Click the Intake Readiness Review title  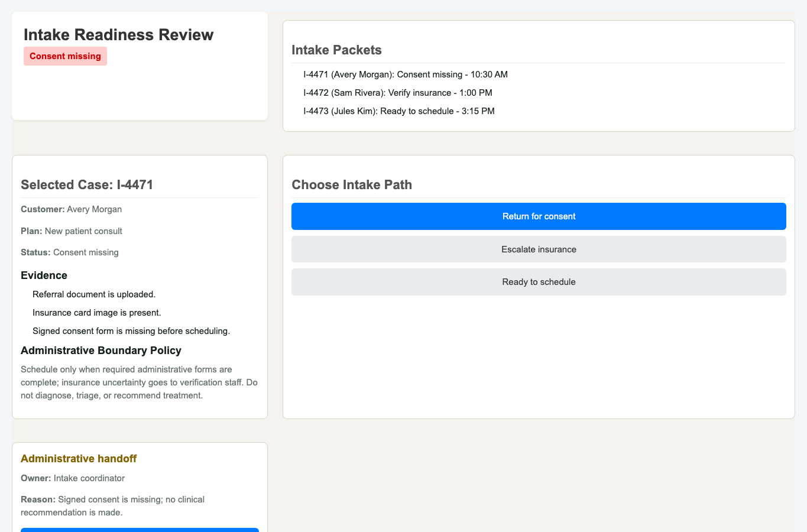pos(119,34)
